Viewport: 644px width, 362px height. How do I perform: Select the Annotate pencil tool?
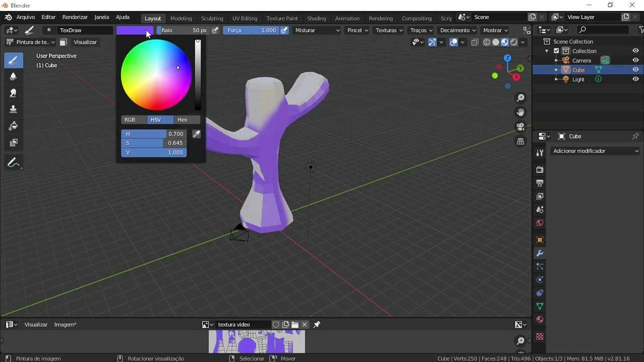(x=14, y=163)
